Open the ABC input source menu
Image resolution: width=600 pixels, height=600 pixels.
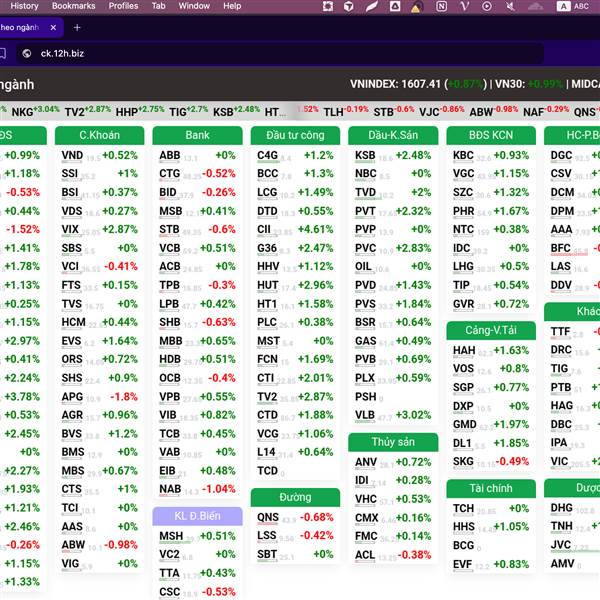pos(573,6)
